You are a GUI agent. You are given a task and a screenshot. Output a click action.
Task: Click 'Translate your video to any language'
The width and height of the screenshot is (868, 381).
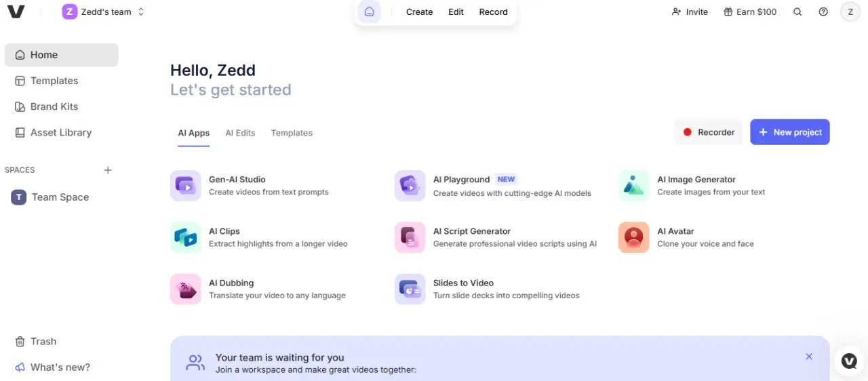277,296
